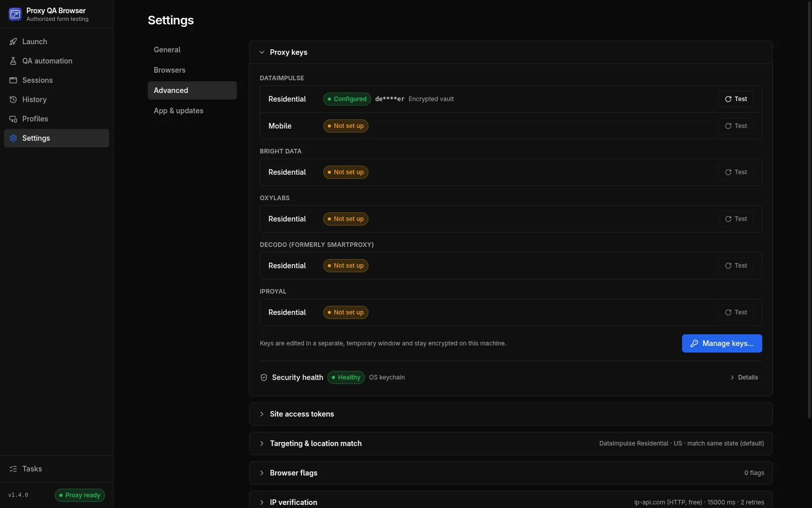This screenshot has width=812, height=508.
Task: Click the Launch rocket icon
Action: coord(13,42)
